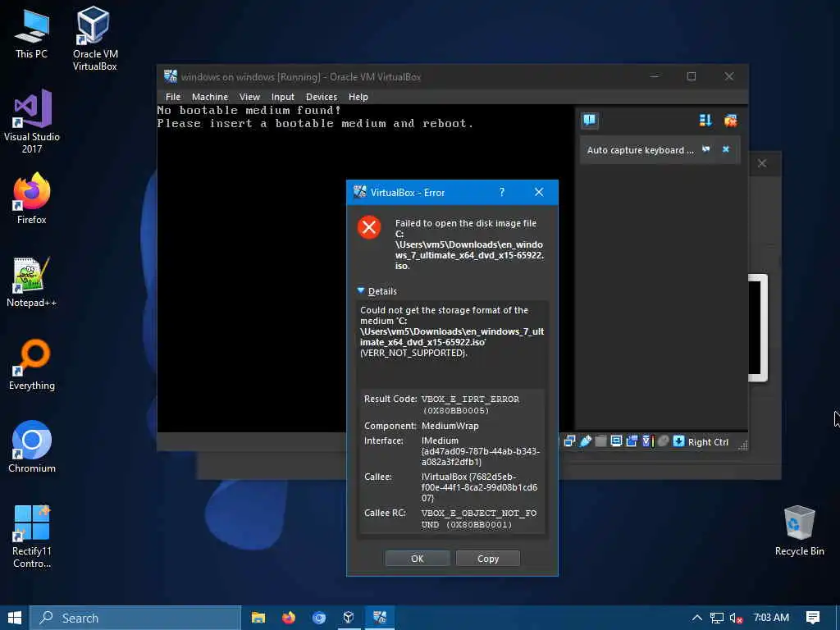840x630 pixels.
Task: Click the MediumWrap component value
Action: tap(450, 426)
